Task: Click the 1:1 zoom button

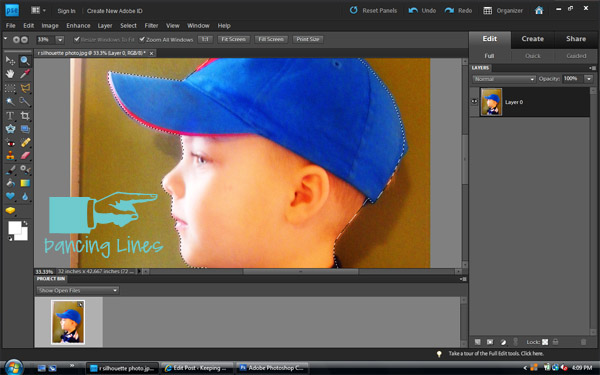Action: [205, 39]
